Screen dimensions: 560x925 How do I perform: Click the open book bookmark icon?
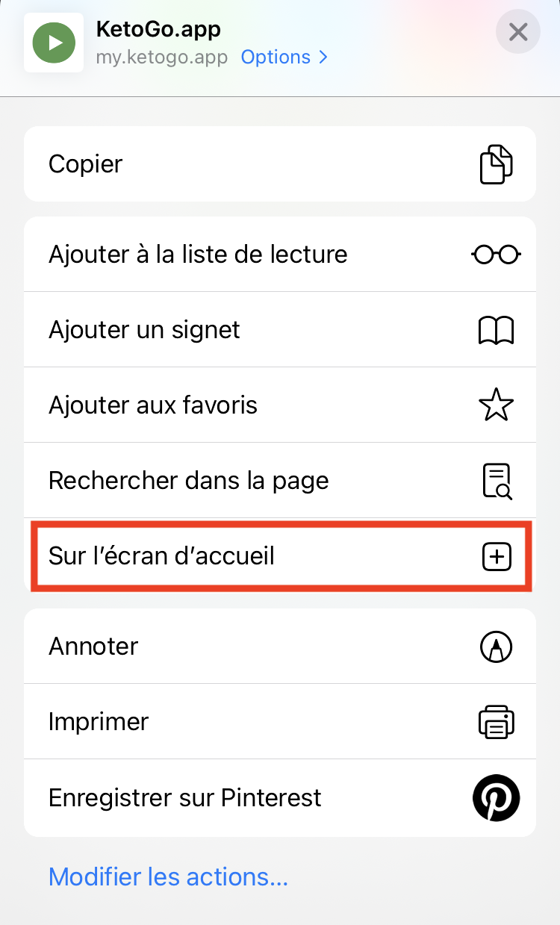(496, 330)
